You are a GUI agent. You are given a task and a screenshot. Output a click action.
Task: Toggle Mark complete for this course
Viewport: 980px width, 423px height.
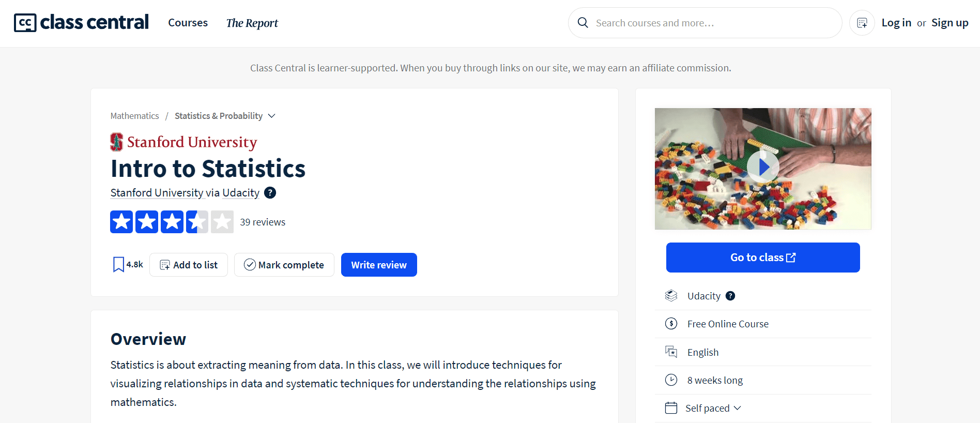[x=284, y=265]
